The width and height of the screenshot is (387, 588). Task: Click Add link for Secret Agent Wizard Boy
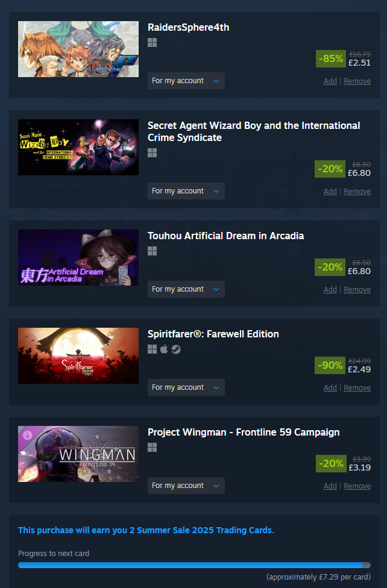click(x=330, y=192)
